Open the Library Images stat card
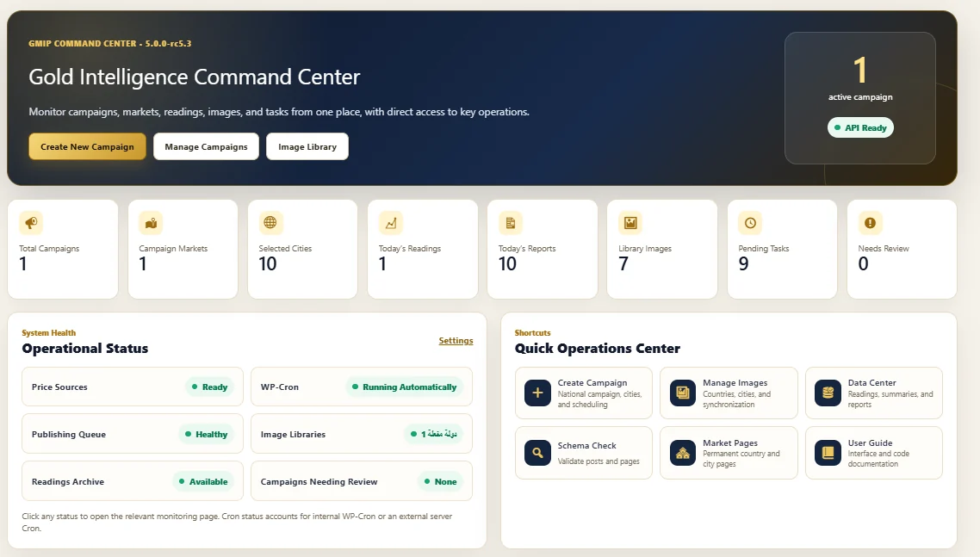Viewport: 980px width, 557px height. click(x=662, y=249)
